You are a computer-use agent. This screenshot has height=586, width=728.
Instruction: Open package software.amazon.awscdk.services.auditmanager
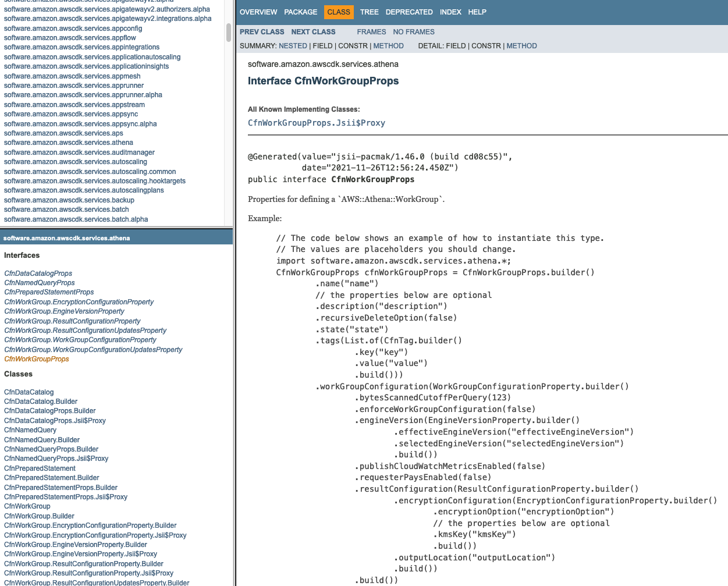pyautogui.click(x=79, y=152)
